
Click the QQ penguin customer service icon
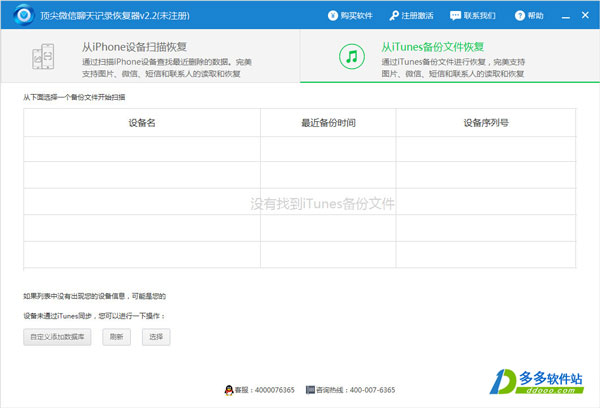229,390
